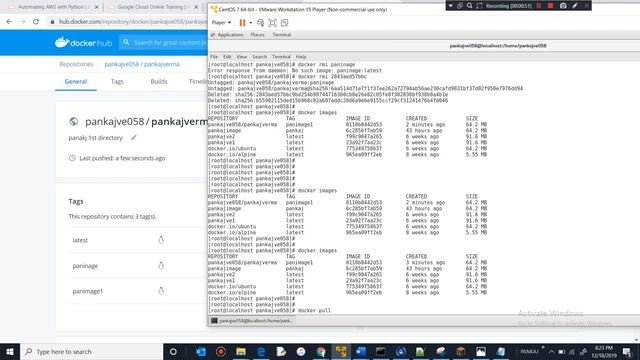Select the Builds tab on Docker Hub
Screen dimensions: 640x360
tap(159, 82)
